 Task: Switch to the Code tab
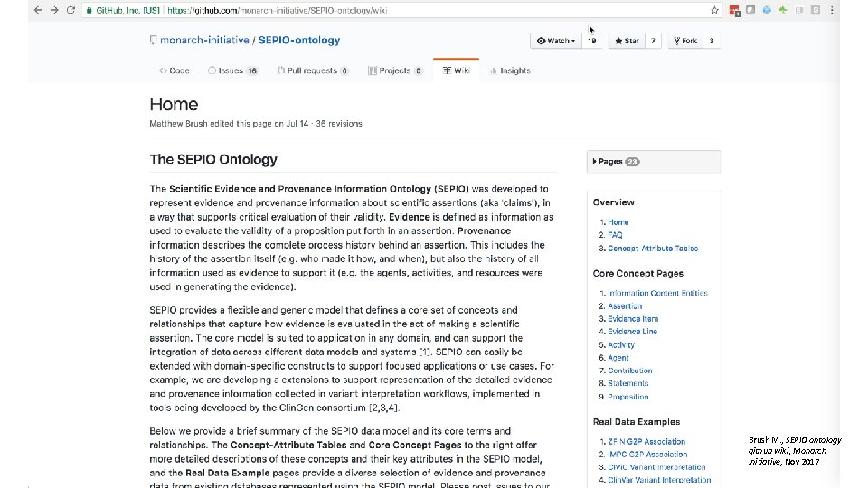point(175,70)
